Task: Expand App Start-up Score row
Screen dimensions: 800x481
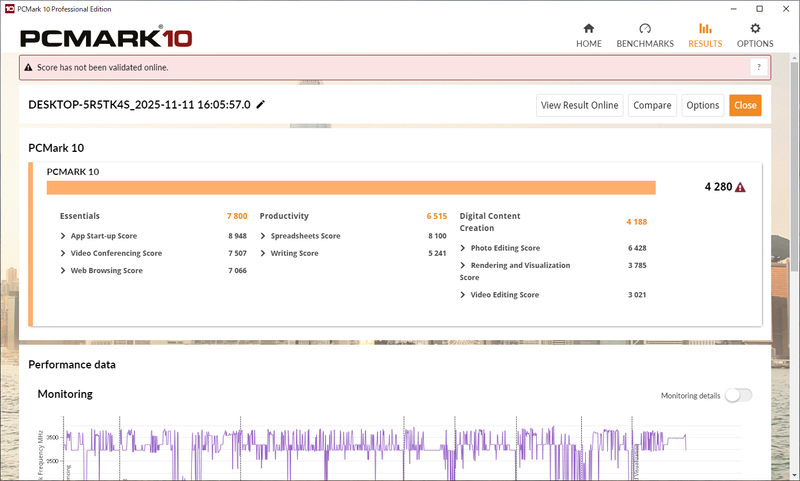Action: pyautogui.click(x=63, y=236)
